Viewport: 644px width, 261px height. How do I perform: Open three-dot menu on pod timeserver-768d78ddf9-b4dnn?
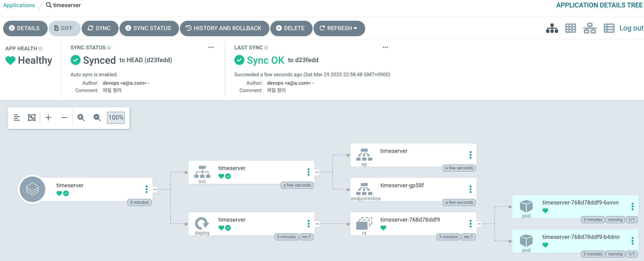(x=633, y=241)
